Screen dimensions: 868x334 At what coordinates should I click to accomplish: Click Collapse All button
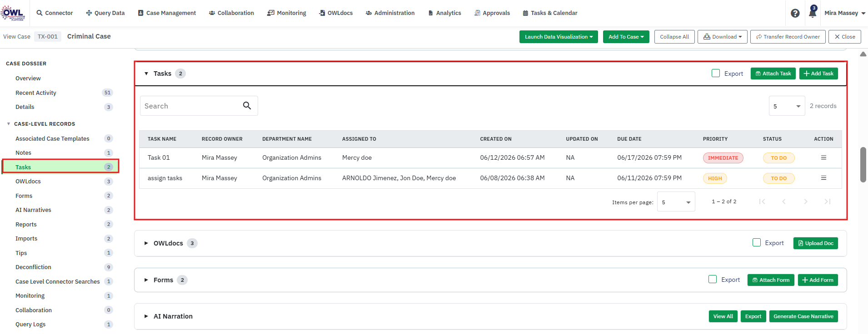coord(674,37)
